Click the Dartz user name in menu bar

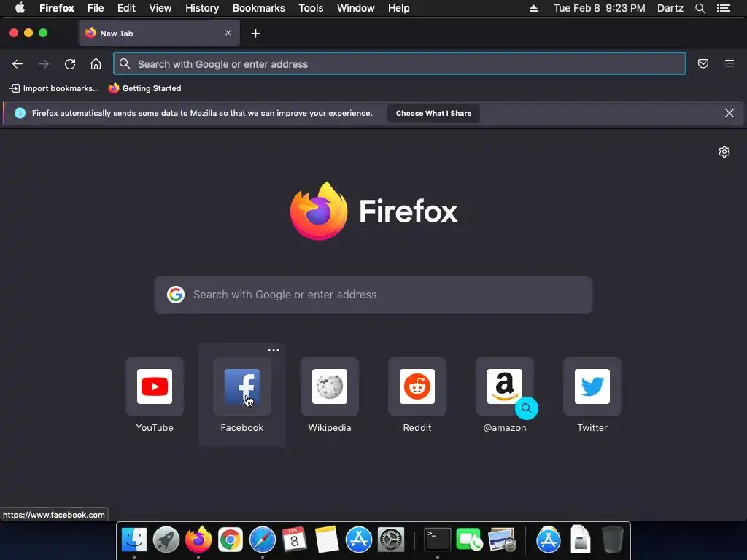(670, 8)
